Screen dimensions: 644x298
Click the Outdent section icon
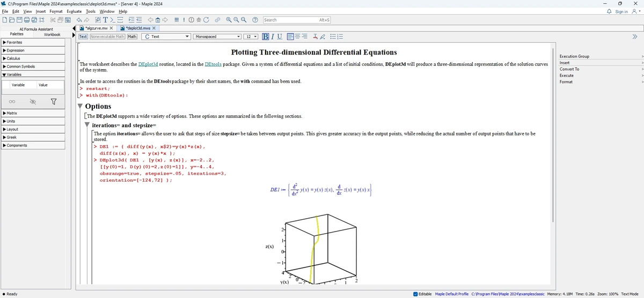click(139, 20)
